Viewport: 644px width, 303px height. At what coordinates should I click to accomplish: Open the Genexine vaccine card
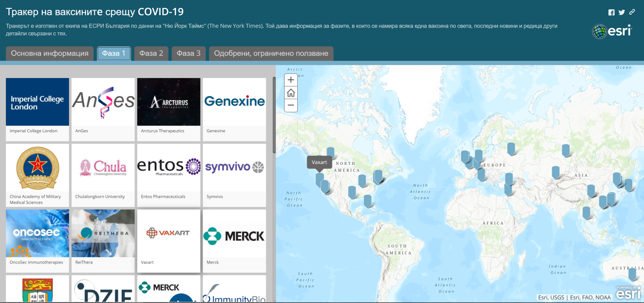coord(234,109)
